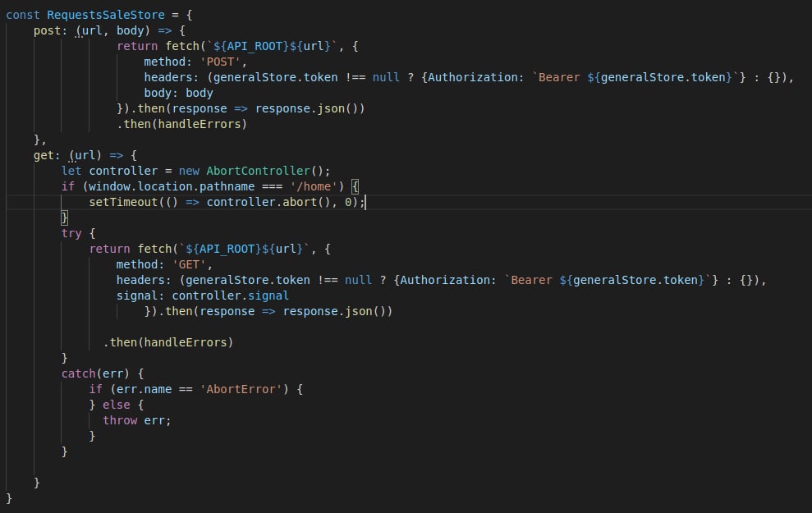812x513 pixels.
Task: Click the 'RequestsSaleStore' constant name
Action: (106, 15)
